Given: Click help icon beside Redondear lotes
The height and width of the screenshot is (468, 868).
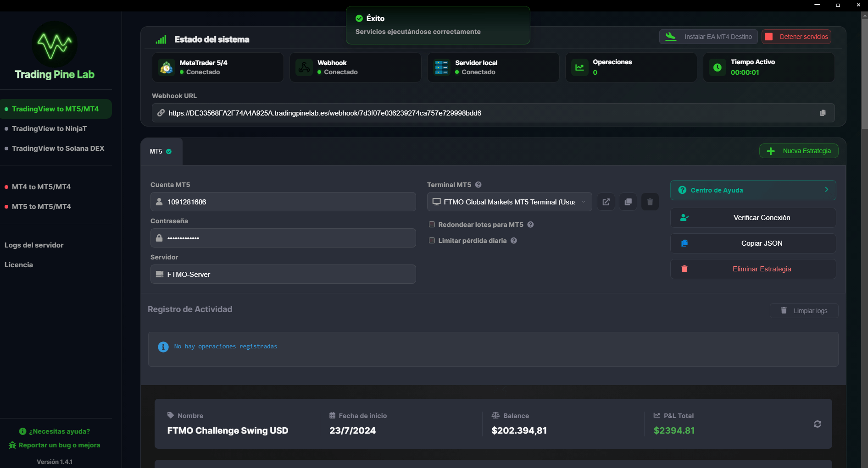Looking at the screenshot, I should pos(530,225).
